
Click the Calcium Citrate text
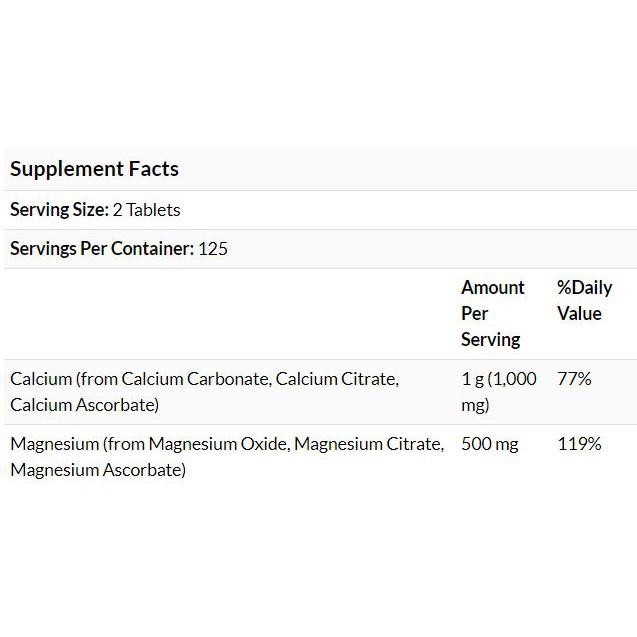336,379
